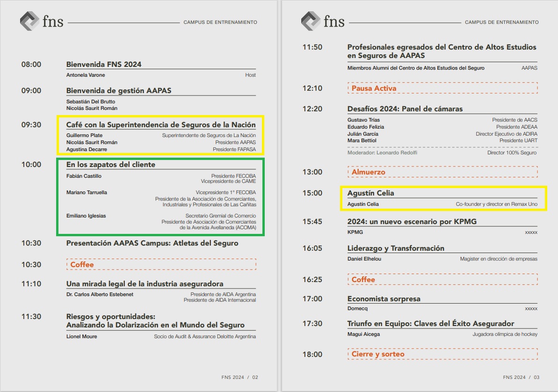The height and width of the screenshot is (392, 558).
Task: Click the name 'Fabián Castillo'
Action: pyautogui.click(x=84, y=176)
